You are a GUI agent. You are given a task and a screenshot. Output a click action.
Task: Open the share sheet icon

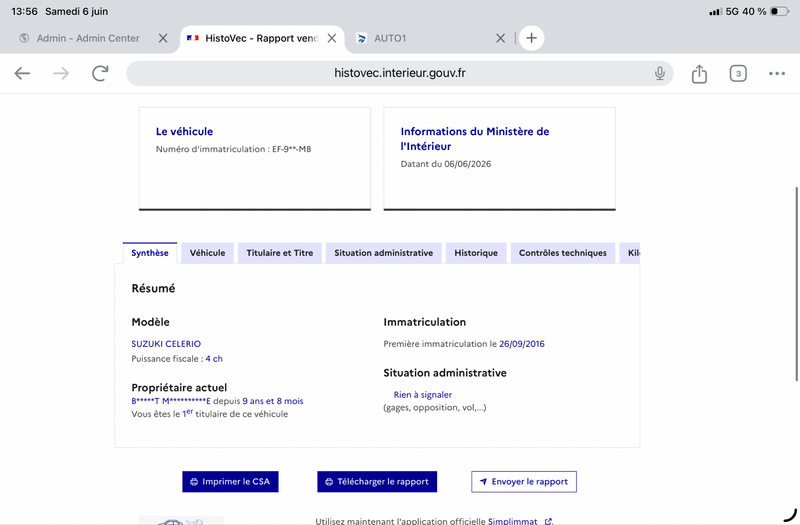(x=699, y=74)
